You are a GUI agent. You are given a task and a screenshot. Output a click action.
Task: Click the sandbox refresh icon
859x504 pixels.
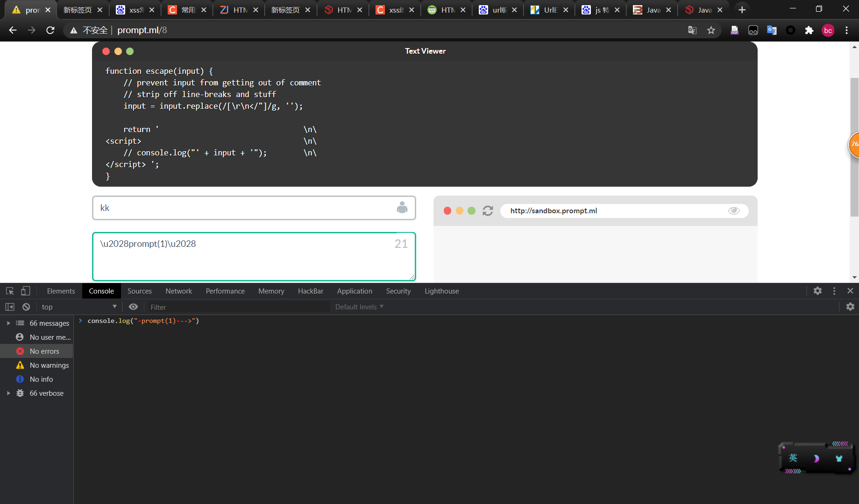488,211
